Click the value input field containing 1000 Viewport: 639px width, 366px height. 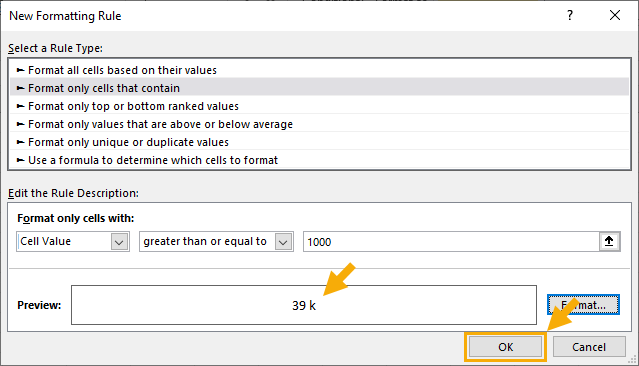click(x=451, y=242)
